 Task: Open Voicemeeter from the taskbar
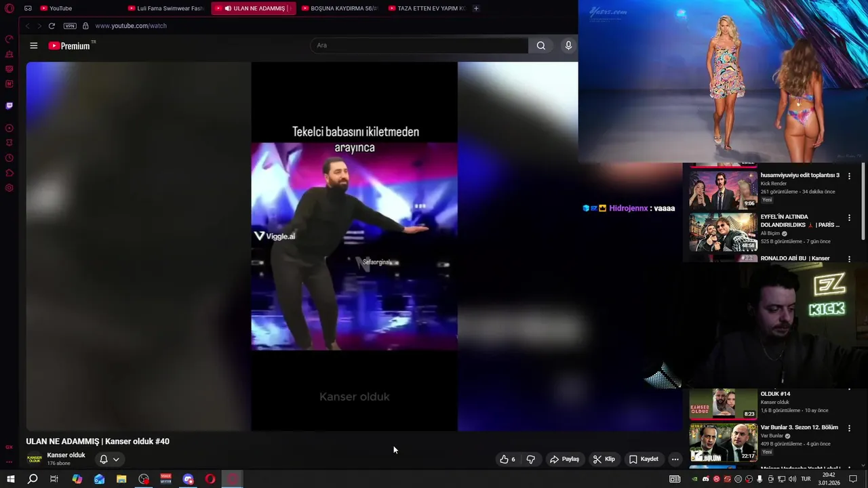pyautogui.click(x=166, y=479)
